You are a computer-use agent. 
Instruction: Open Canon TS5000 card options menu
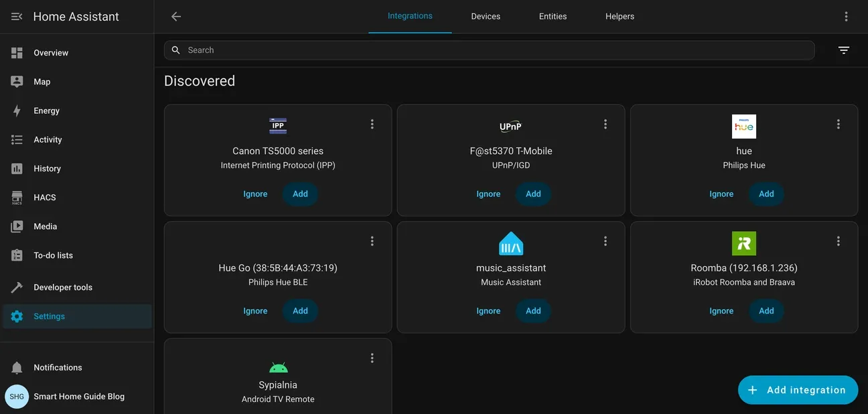[372, 125]
